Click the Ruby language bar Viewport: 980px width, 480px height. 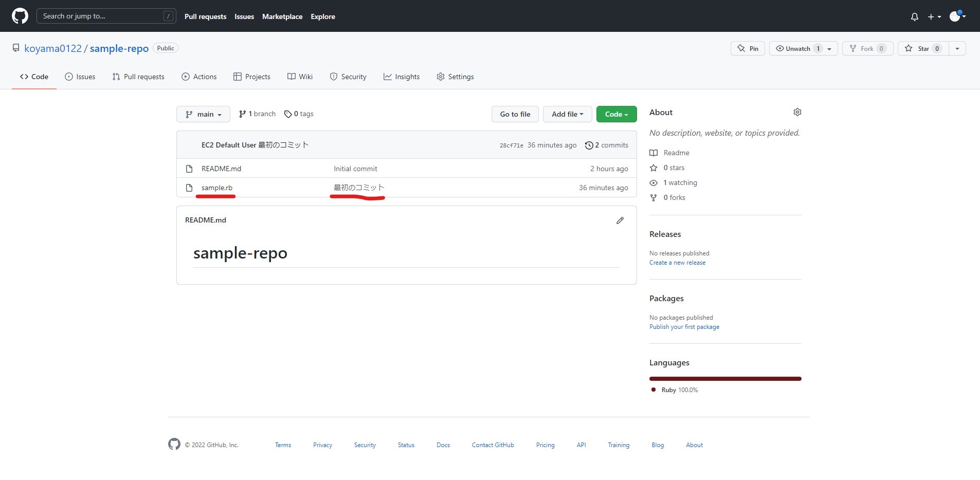[x=725, y=379]
